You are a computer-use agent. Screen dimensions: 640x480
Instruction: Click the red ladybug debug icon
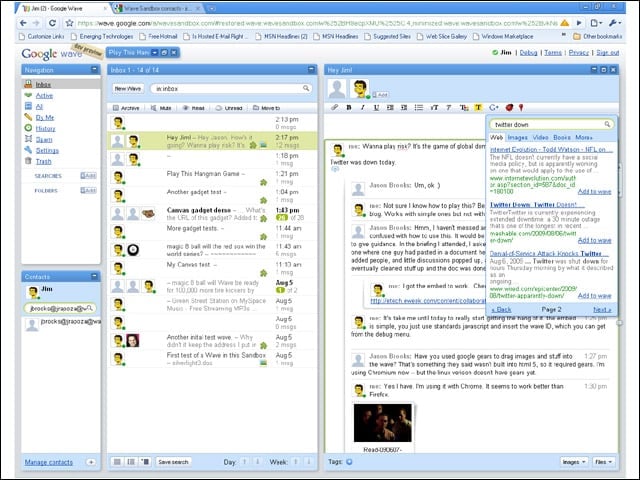[509, 107]
